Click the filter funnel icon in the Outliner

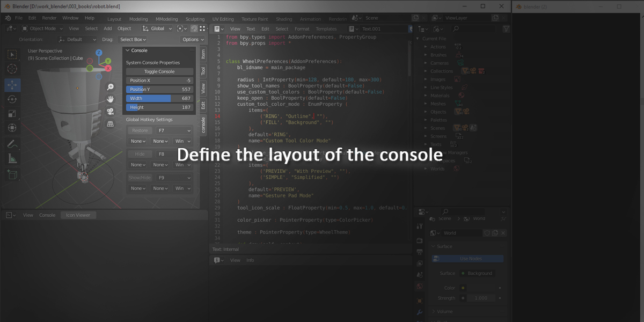pyautogui.click(x=506, y=29)
